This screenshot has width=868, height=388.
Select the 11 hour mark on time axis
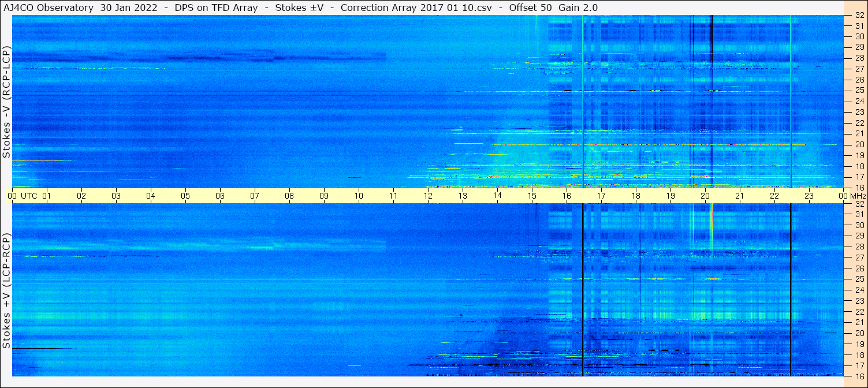393,196
